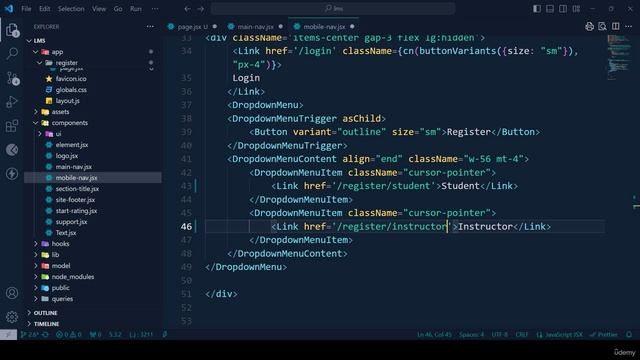640x360 pixels.
Task: Click the lightning bolt activity bar icon
Action: pos(12,173)
